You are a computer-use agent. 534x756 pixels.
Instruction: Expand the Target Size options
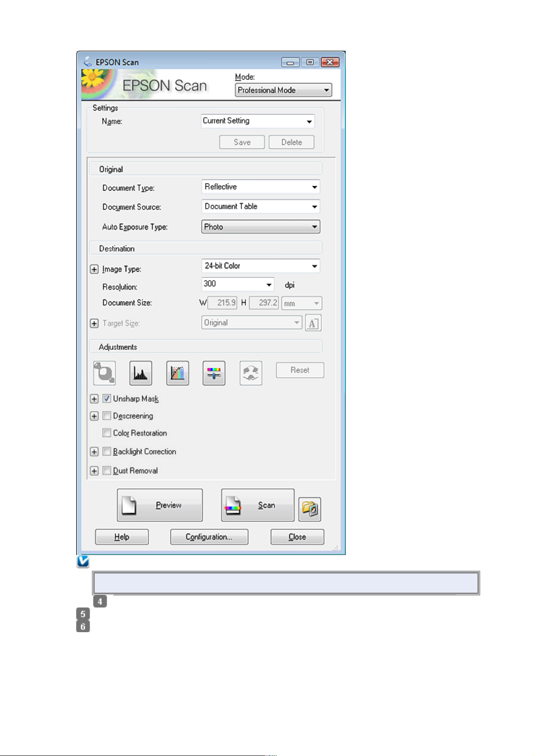[94, 323]
